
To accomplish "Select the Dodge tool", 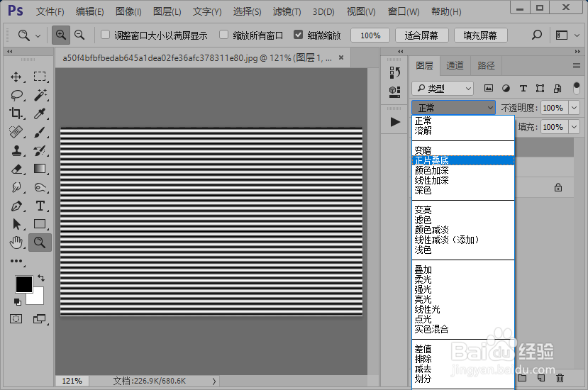I will pyautogui.click(x=40, y=187).
